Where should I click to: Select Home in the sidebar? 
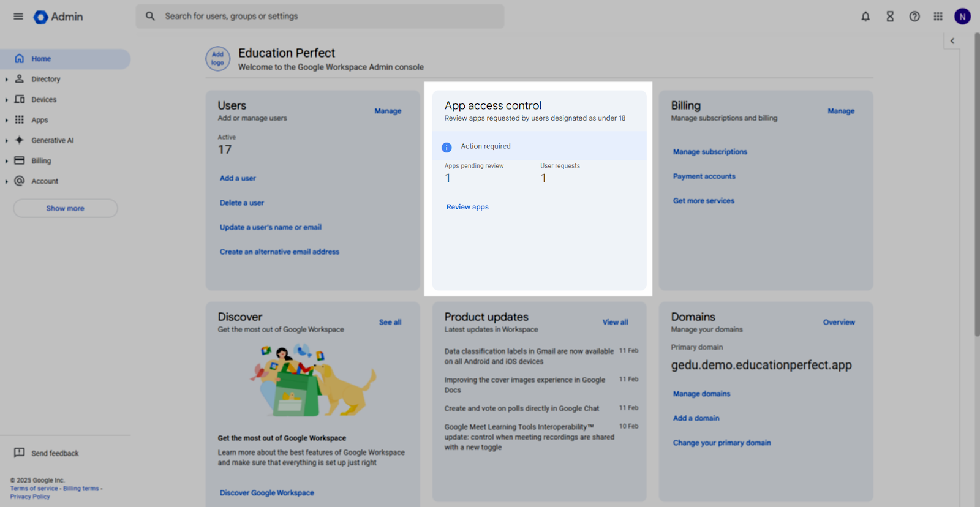(x=65, y=59)
